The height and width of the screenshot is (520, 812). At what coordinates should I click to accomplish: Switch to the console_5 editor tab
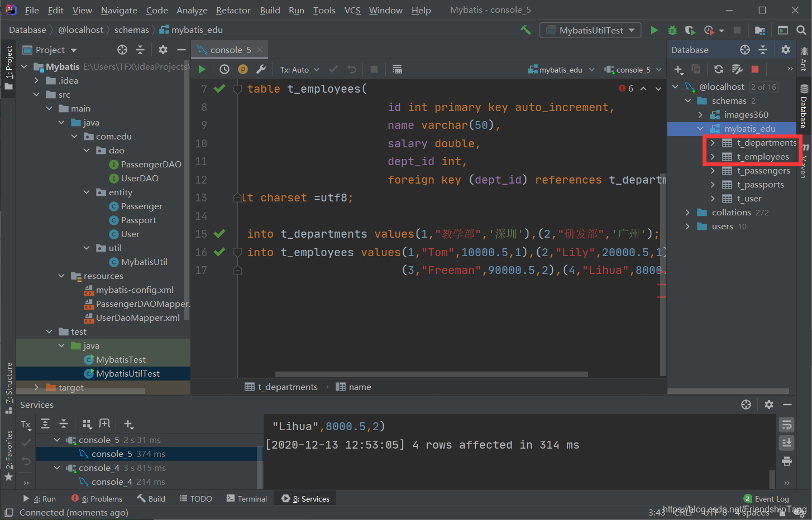[x=230, y=50]
